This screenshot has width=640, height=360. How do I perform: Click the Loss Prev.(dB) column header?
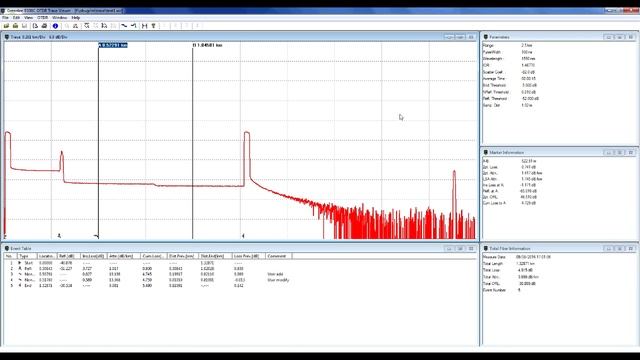pos(248,256)
